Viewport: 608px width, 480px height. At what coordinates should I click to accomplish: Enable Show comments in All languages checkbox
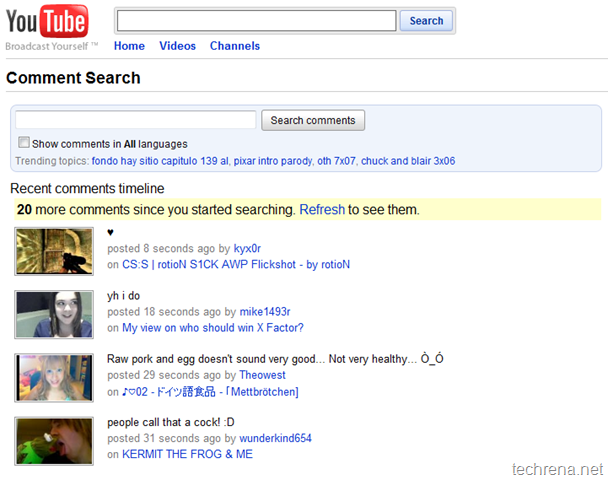24,142
